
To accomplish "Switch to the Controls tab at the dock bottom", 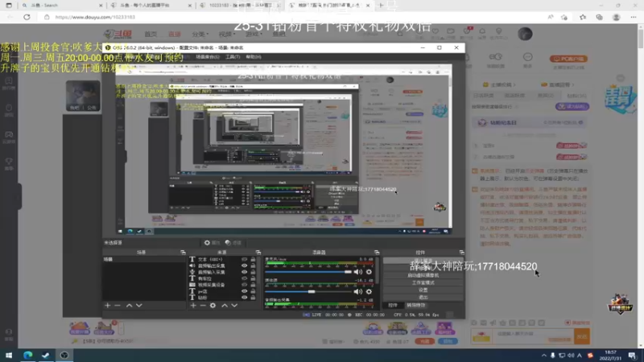I will pos(393,305).
